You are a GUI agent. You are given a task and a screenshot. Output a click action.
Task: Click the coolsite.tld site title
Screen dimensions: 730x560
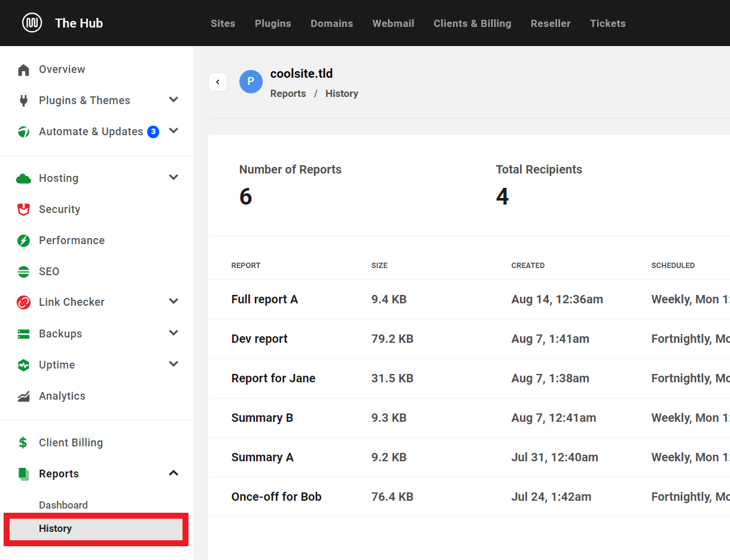click(302, 74)
